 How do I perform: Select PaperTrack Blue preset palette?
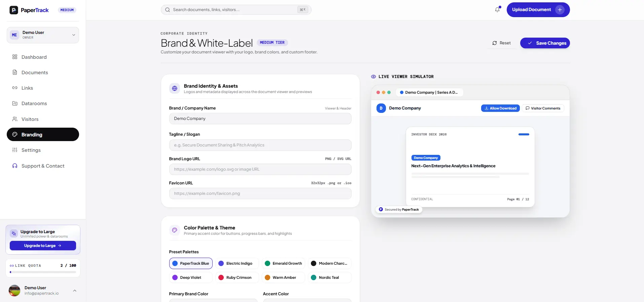(191, 263)
